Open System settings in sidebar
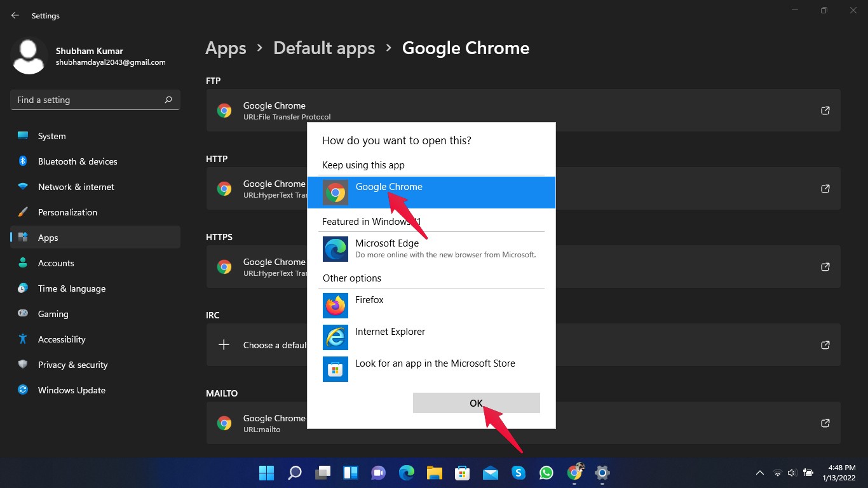Screen dimensions: 868x488 point(51,136)
